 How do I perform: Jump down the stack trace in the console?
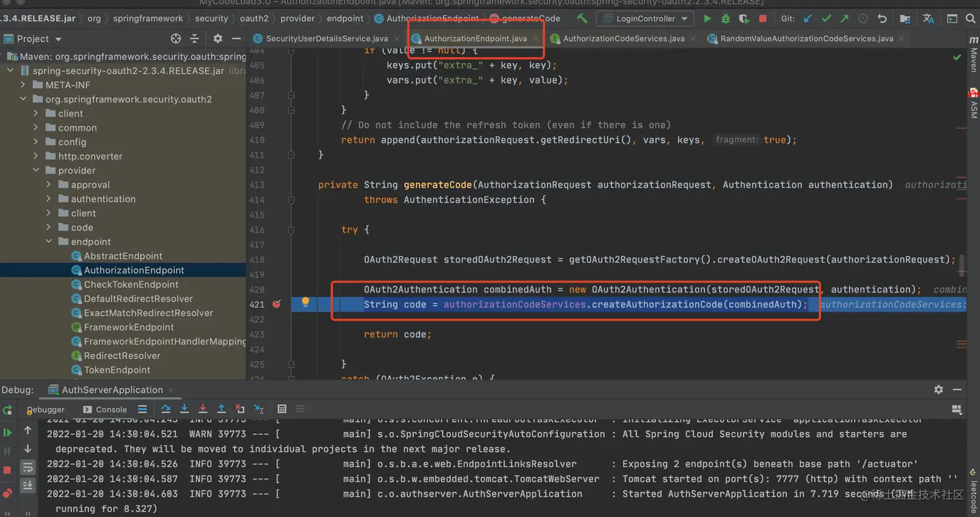pyautogui.click(x=28, y=448)
